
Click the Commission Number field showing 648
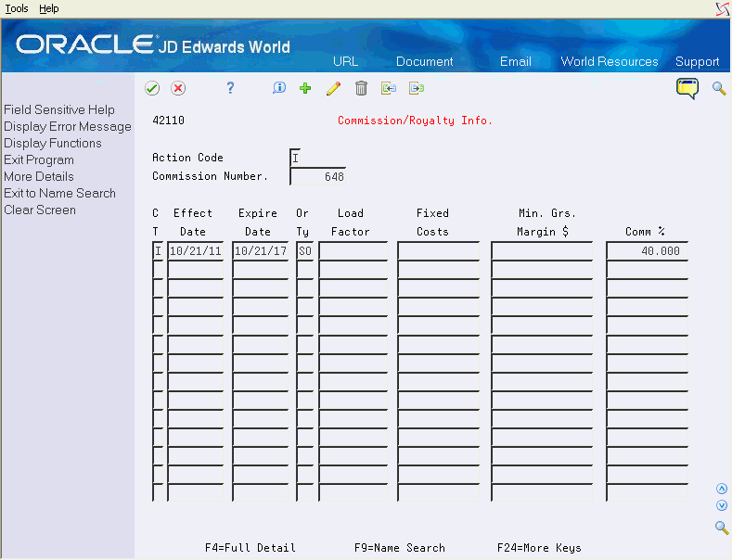tap(317, 176)
